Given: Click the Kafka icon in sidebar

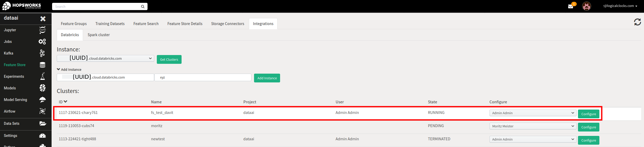Looking at the screenshot, I should (42, 53).
